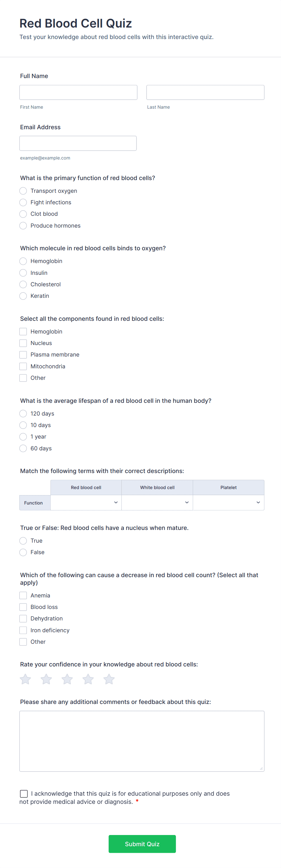Give a five-star confidence rating
Viewport: 281px width, 868px height.
point(109,679)
